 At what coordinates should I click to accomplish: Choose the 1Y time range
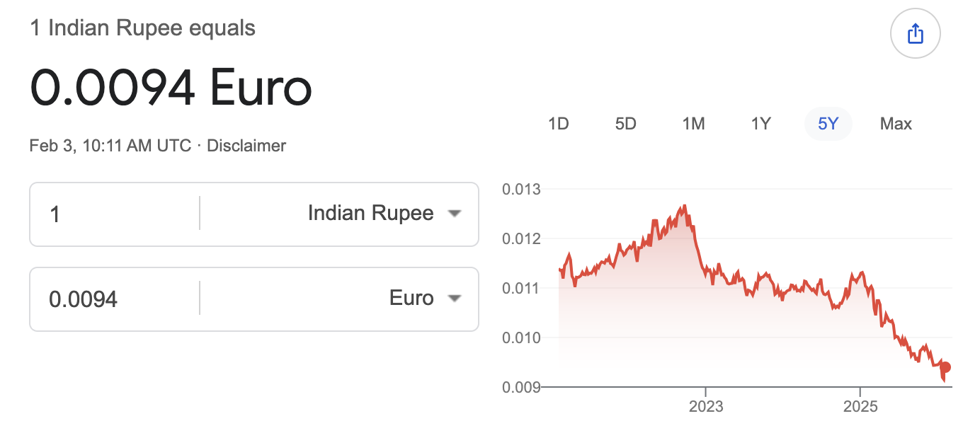coord(760,124)
